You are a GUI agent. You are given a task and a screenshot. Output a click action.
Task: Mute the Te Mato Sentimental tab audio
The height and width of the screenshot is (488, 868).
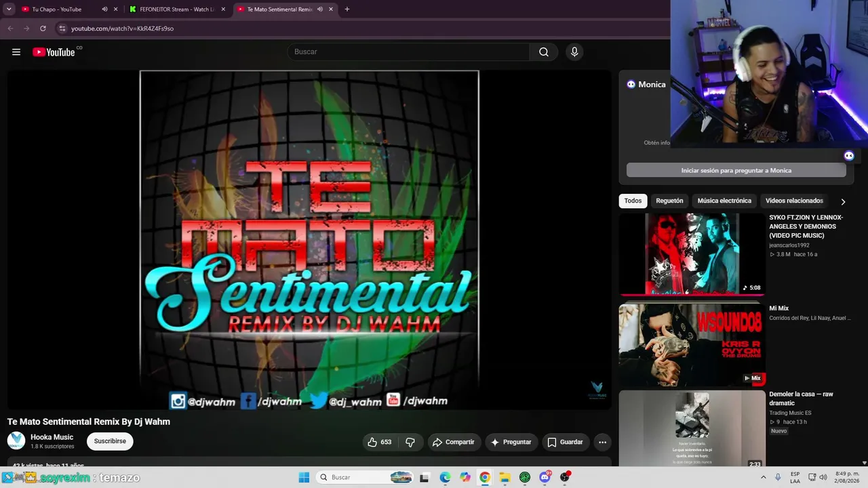click(319, 9)
